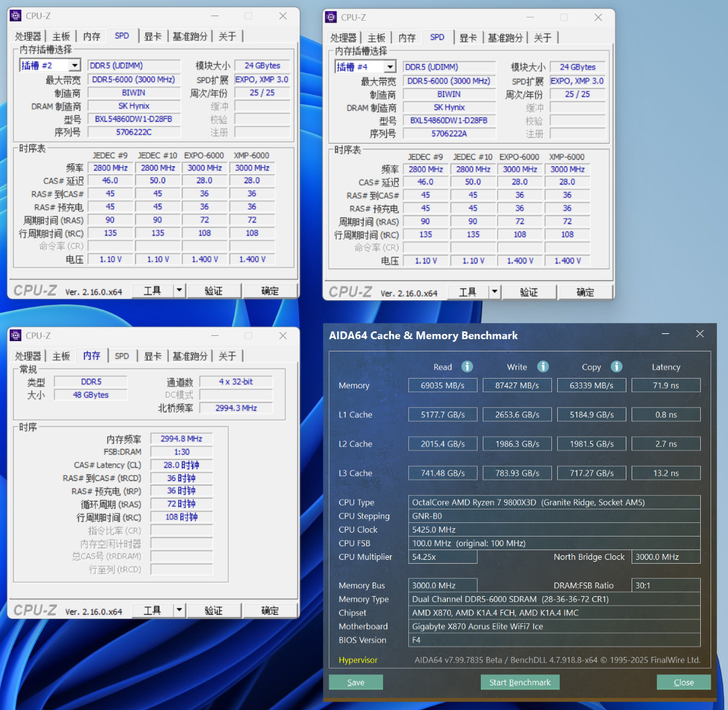
Task: Click 工具 button in slot #2 CPU-Z window
Action: pos(153,291)
